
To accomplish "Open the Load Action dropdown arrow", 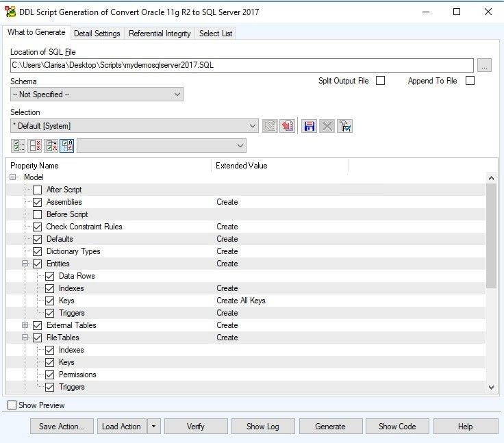I will (x=153, y=427).
